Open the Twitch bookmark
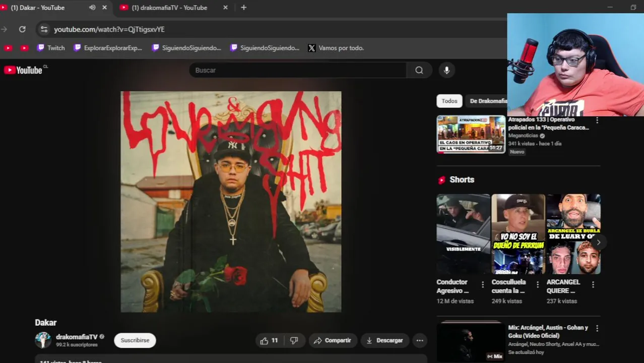This screenshot has width=644, height=363. [51, 48]
